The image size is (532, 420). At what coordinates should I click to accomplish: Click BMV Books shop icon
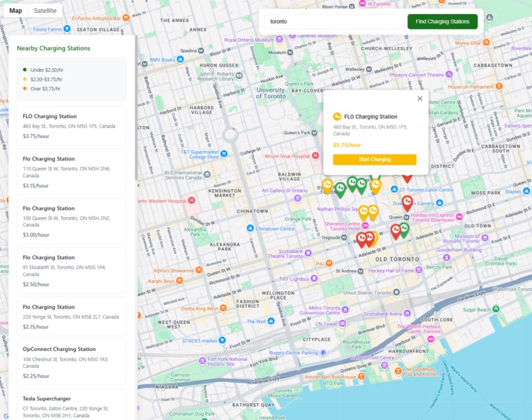point(180,59)
